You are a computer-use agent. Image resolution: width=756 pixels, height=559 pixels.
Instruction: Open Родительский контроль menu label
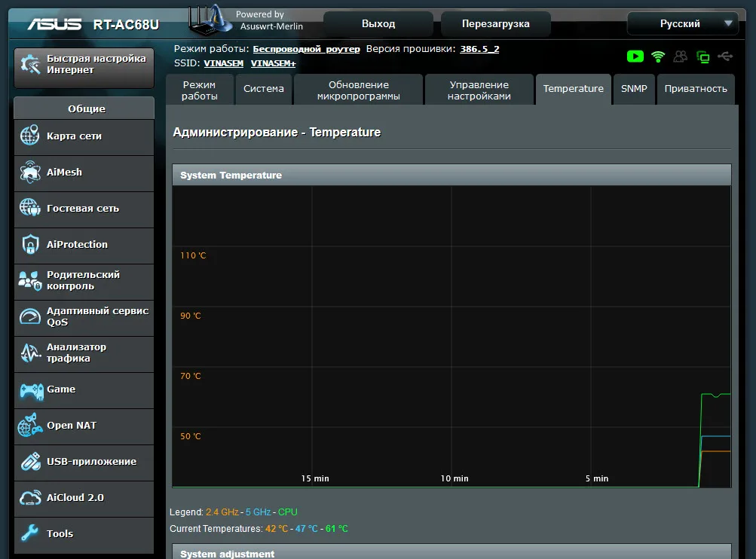[83, 280]
